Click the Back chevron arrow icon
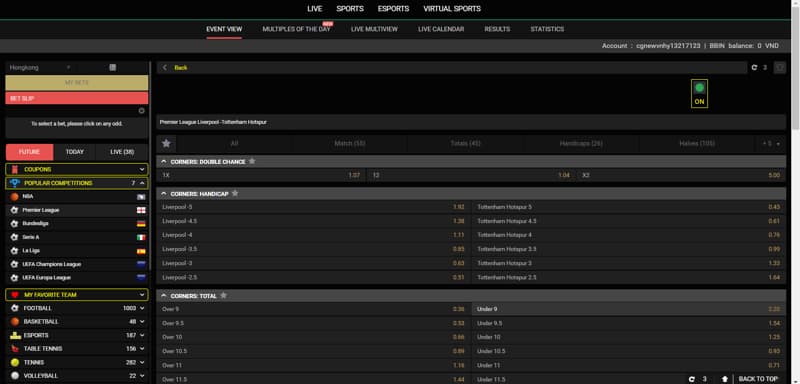Image resolution: width=800 pixels, height=384 pixels. [165, 67]
